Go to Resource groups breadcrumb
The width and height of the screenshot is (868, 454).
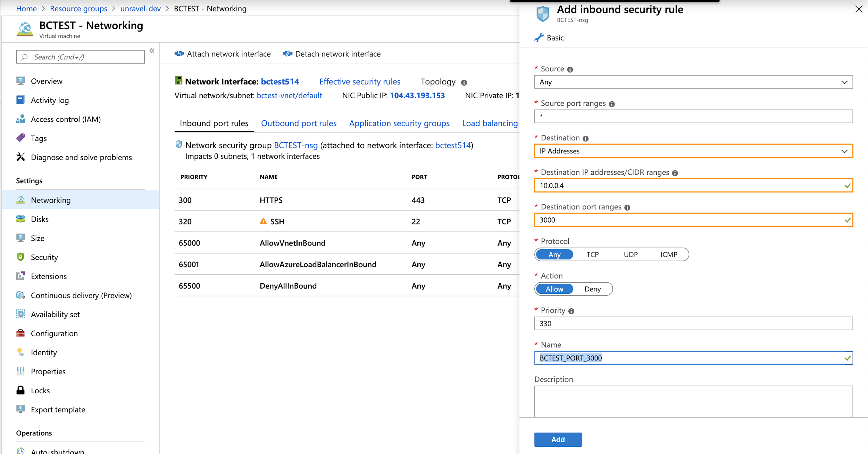click(x=78, y=9)
